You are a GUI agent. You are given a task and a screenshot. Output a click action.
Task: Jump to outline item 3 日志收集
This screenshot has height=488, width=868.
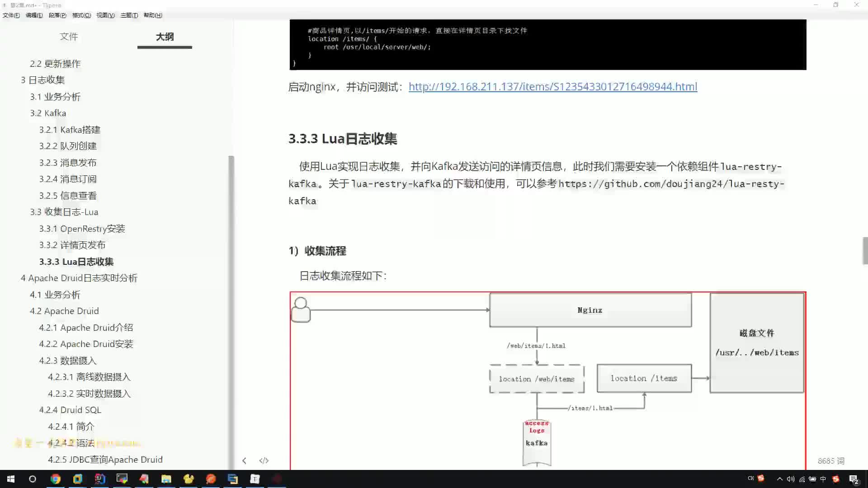[43, 80]
